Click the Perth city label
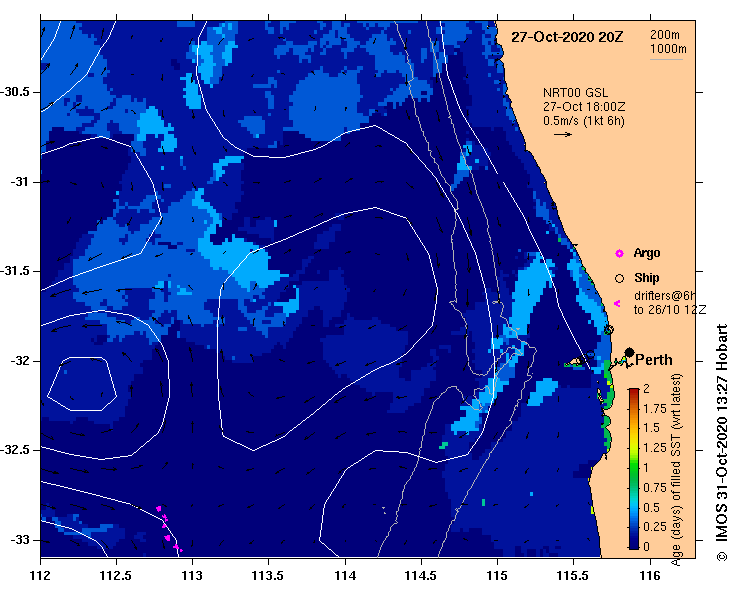 [x=654, y=360]
